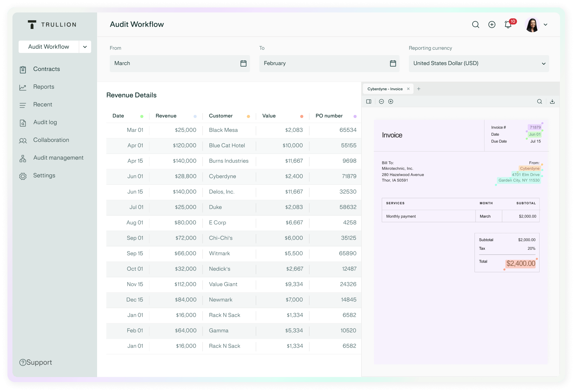Viewport: 575px width, 392px height.
Task: Open Recent in the sidebar
Action: (43, 105)
